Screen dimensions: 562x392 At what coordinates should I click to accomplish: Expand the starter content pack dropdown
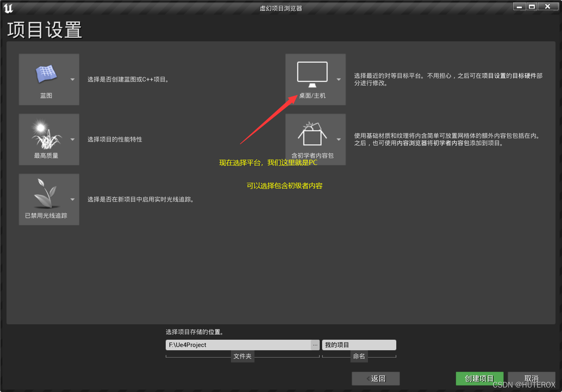339,139
